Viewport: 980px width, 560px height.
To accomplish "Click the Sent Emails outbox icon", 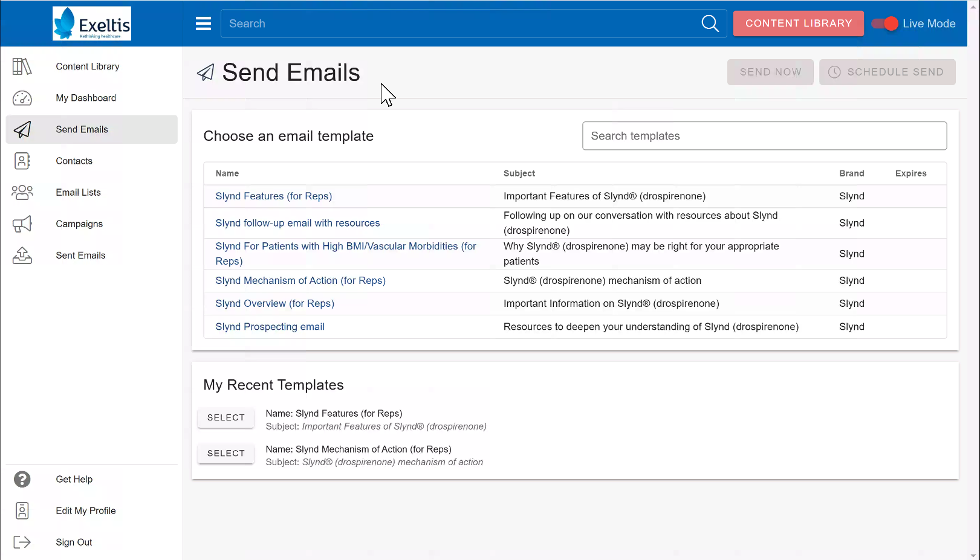I will coord(22,255).
